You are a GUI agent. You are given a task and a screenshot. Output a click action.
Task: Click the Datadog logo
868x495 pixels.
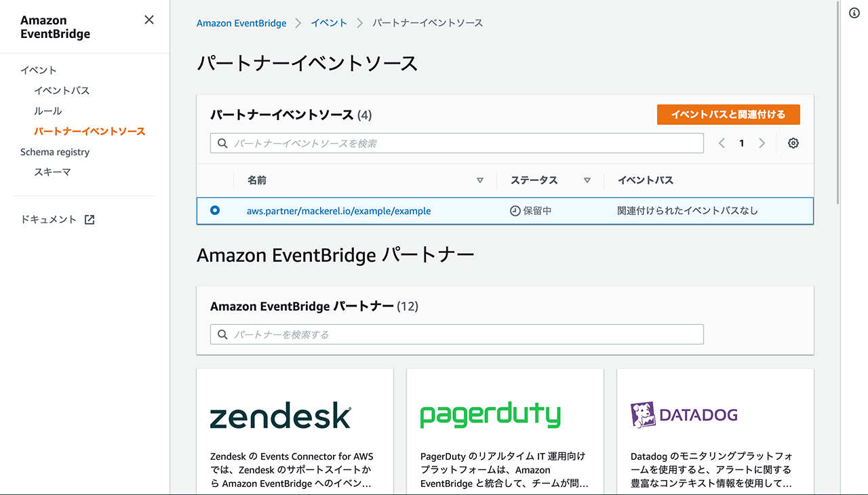(684, 415)
